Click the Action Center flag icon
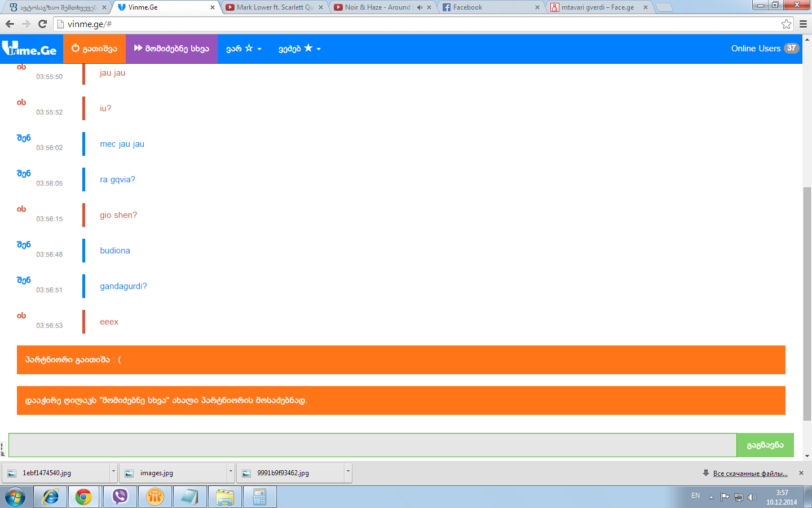The image size is (812, 508). click(x=725, y=497)
